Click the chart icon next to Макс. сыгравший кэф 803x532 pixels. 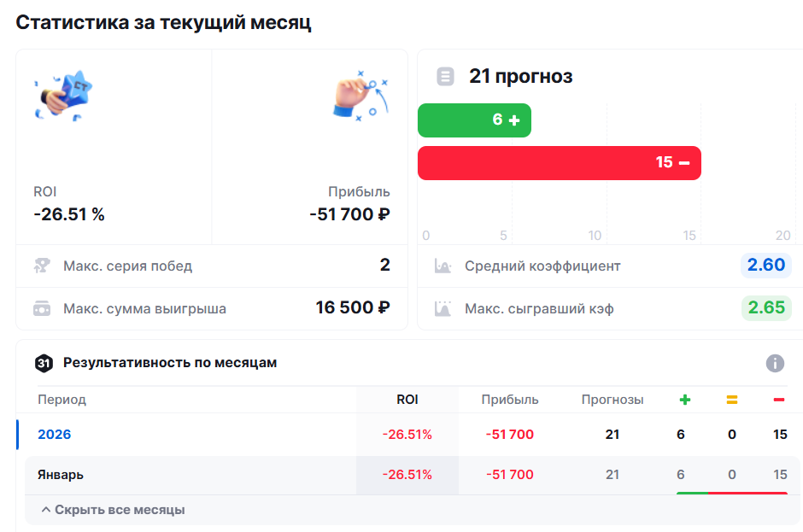(442, 308)
